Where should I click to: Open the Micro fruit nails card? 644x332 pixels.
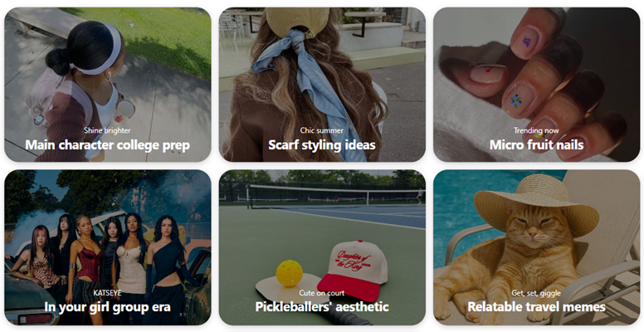[536, 84]
